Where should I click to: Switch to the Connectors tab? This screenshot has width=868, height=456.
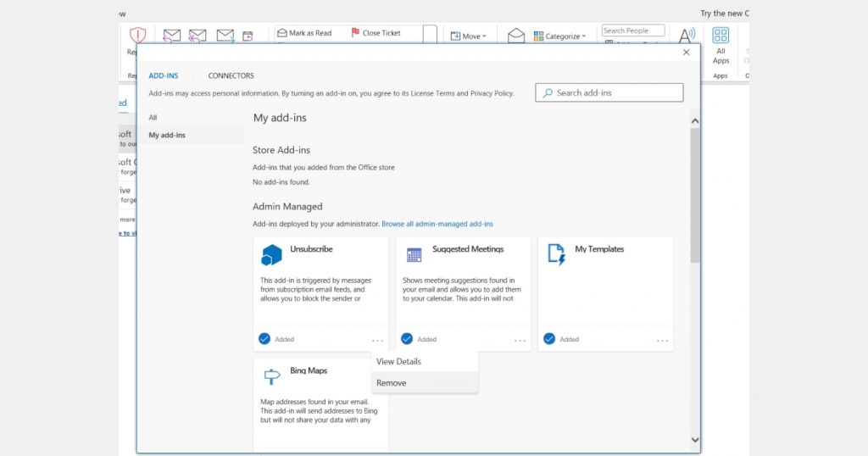231,76
